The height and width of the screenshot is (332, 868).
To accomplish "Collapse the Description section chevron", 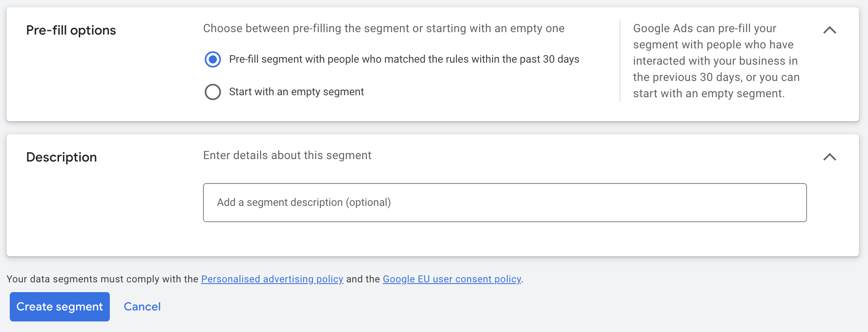I will (x=830, y=157).
